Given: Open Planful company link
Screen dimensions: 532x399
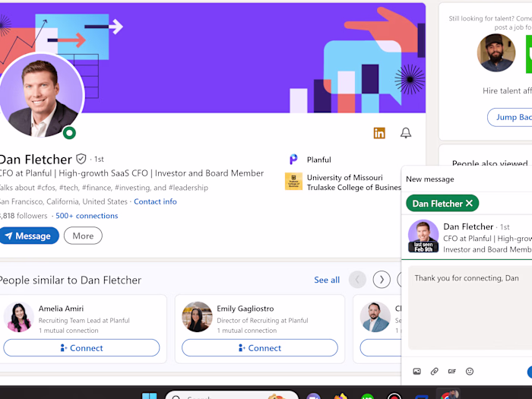Looking at the screenshot, I should coord(318,160).
